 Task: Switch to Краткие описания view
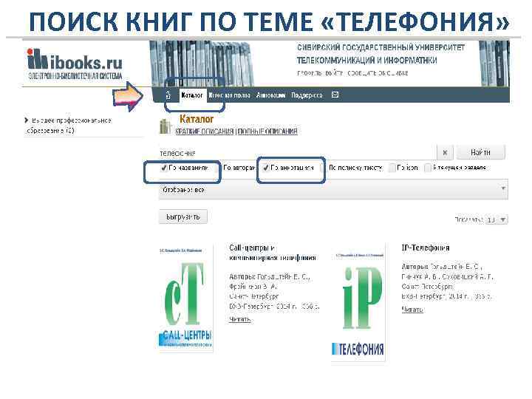coord(204,132)
